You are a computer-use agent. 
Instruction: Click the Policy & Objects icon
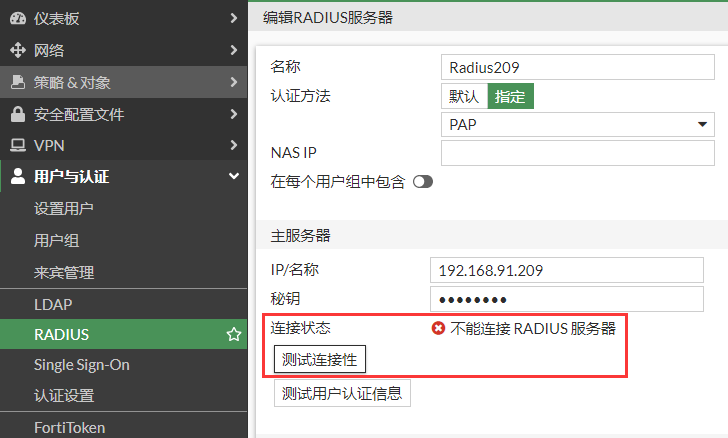tap(18, 82)
